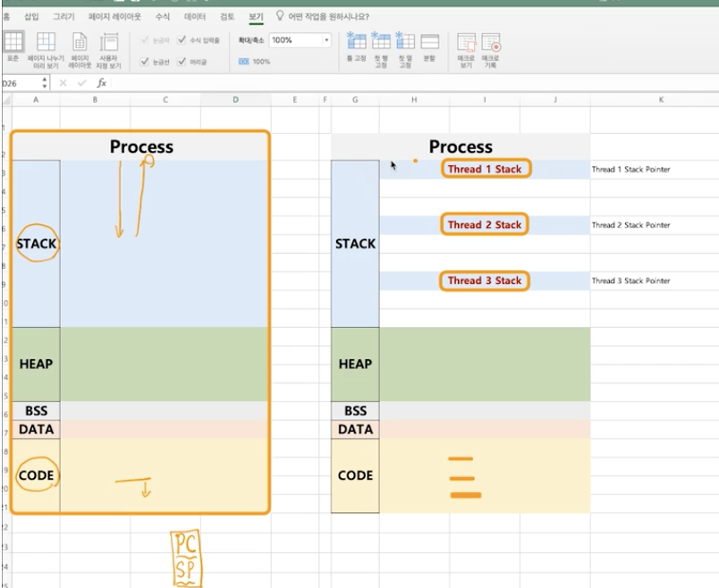Switch to the 페이지 레이아웃 ribbon tab
Image resolution: width=719 pixels, height=588 pixels.
pyautogui.click(x=114, y=16)
